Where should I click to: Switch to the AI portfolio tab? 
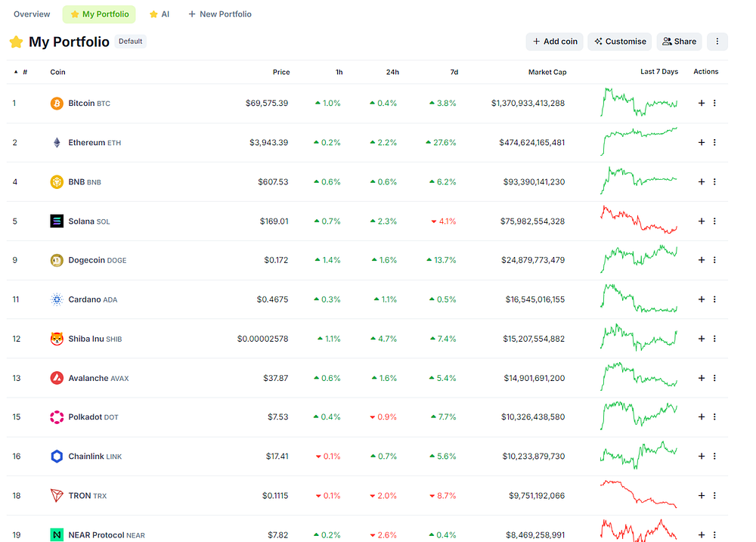click(x=160, y=14)
